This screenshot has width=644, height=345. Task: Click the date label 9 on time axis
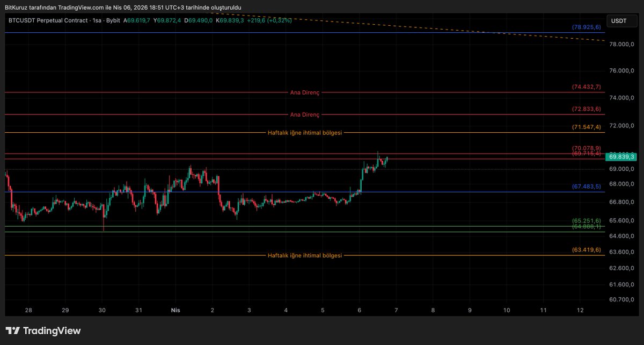coord(470,311)
